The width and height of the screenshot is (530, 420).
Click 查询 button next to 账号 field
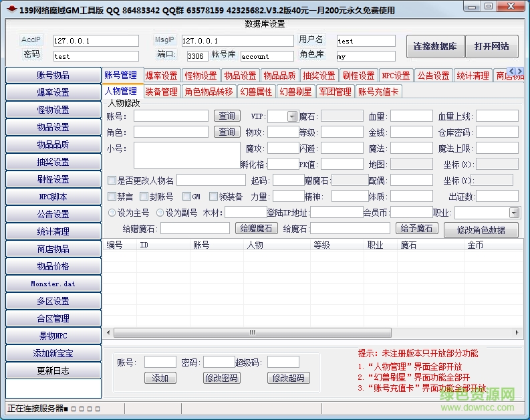click(x=227, y=116)
